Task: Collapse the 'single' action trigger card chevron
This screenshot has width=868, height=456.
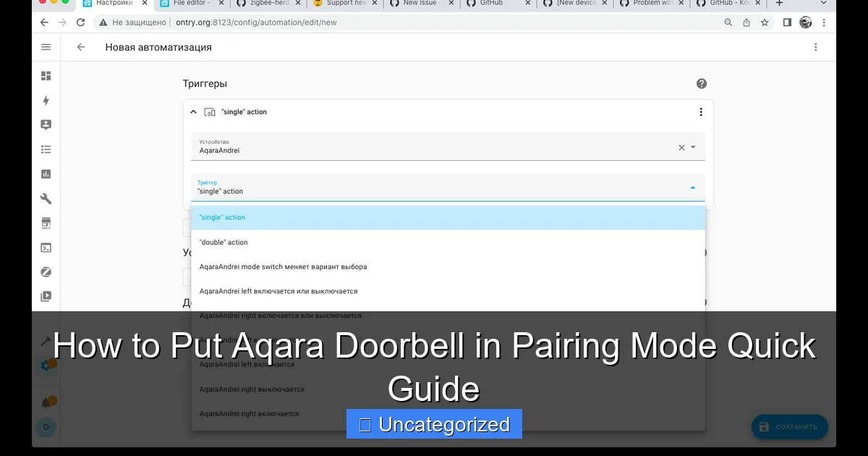Action: coord(194,112)
